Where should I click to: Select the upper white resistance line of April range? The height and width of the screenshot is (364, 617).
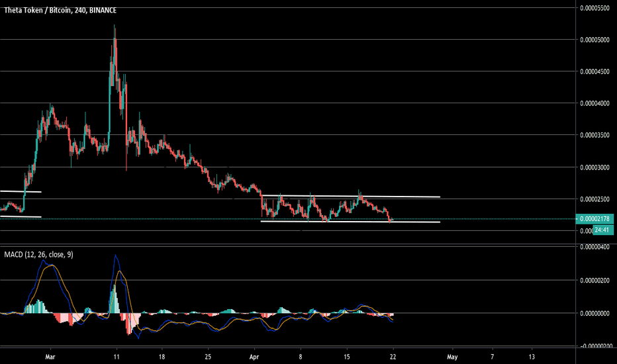(x=350, y=197)
